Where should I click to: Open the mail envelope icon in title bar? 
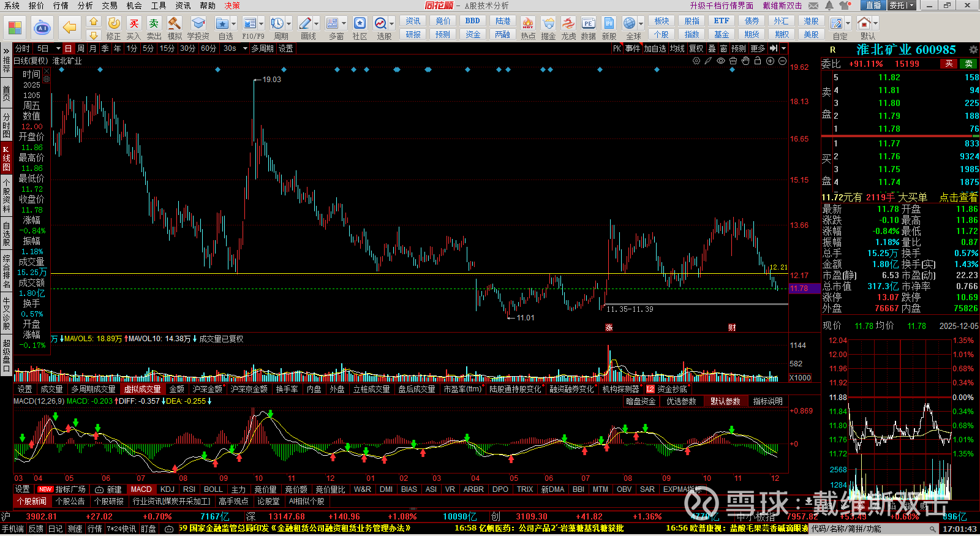(813, 6)
